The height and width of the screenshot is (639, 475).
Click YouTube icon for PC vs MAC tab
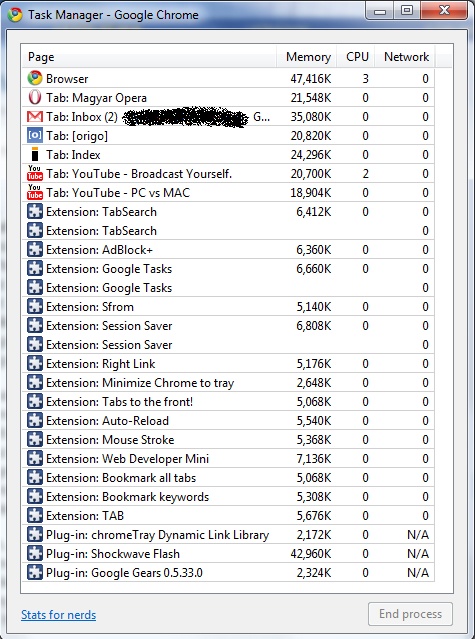[35, 192]
